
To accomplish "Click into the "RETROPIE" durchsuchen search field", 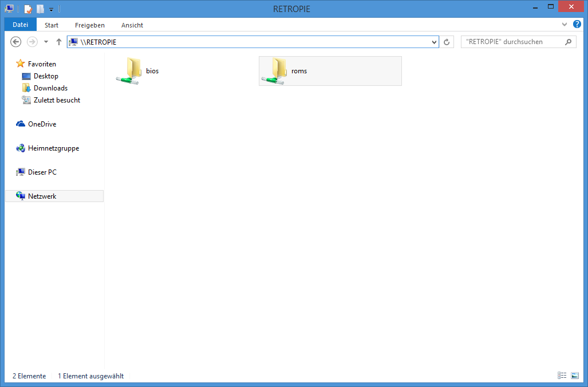I will 510,42.
